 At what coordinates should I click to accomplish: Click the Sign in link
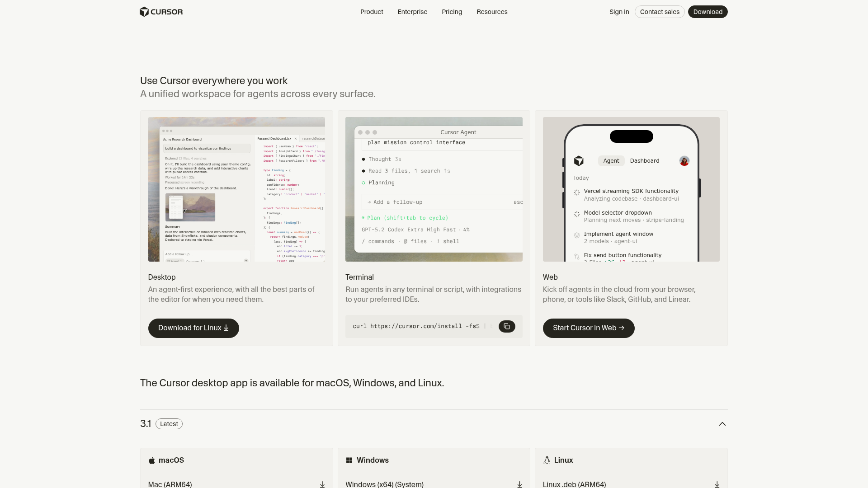(619, 12)
